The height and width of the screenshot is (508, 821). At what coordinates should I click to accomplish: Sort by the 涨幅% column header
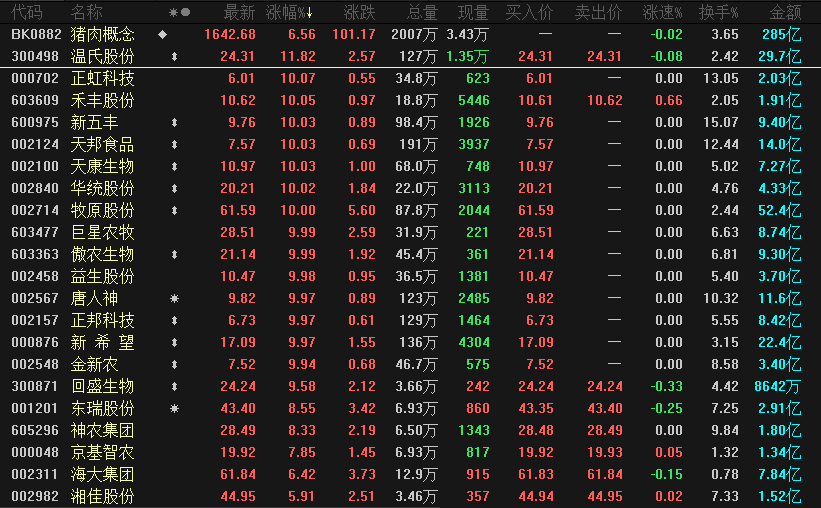pos(289,13)
